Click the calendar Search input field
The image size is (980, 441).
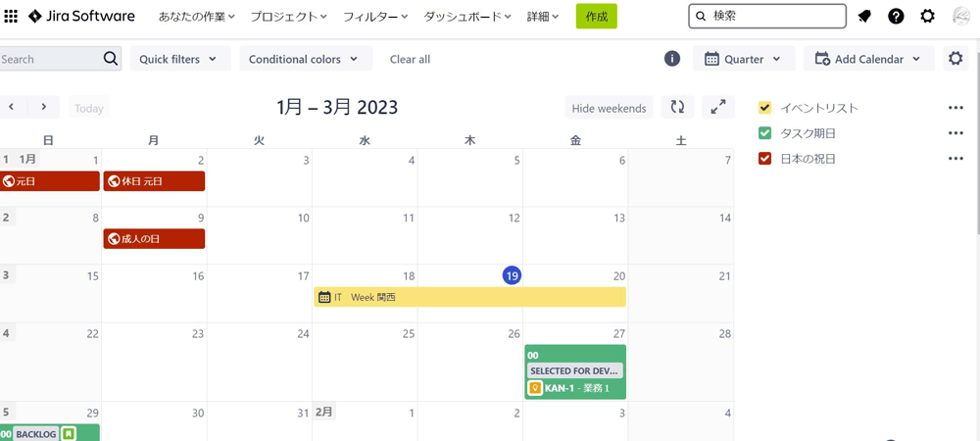pyautogui.click(x=49, y=59)
